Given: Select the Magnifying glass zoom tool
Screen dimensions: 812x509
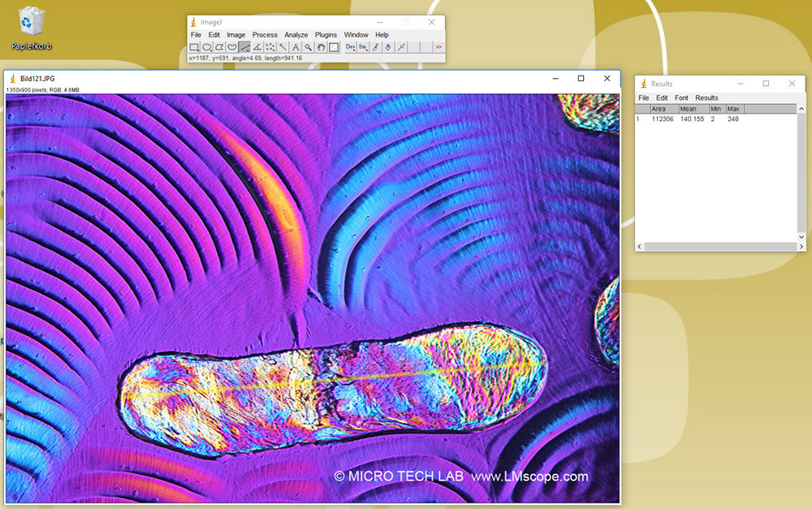Looking at the screenshot, I should [307, 47].
